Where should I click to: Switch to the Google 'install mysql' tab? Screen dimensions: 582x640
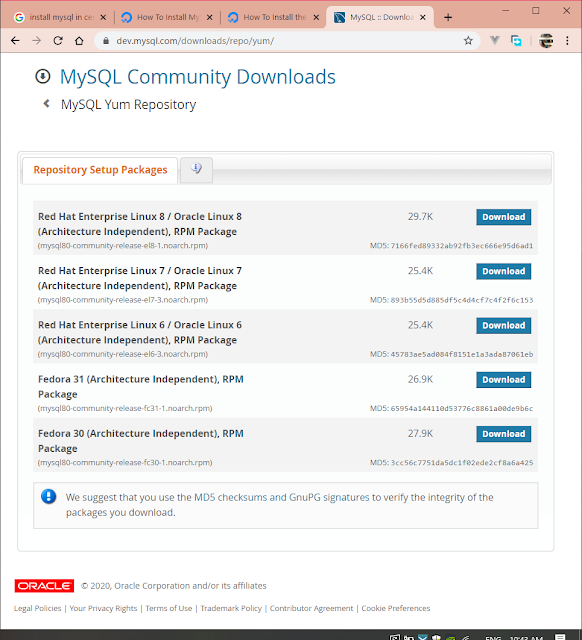tap(60, 17)
